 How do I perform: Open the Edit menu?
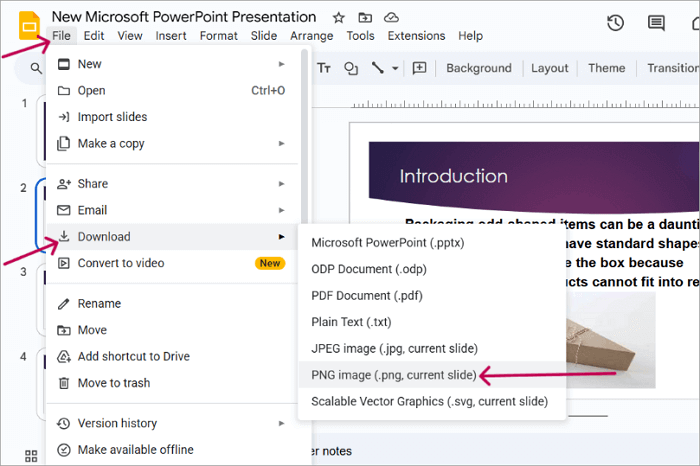94,36
